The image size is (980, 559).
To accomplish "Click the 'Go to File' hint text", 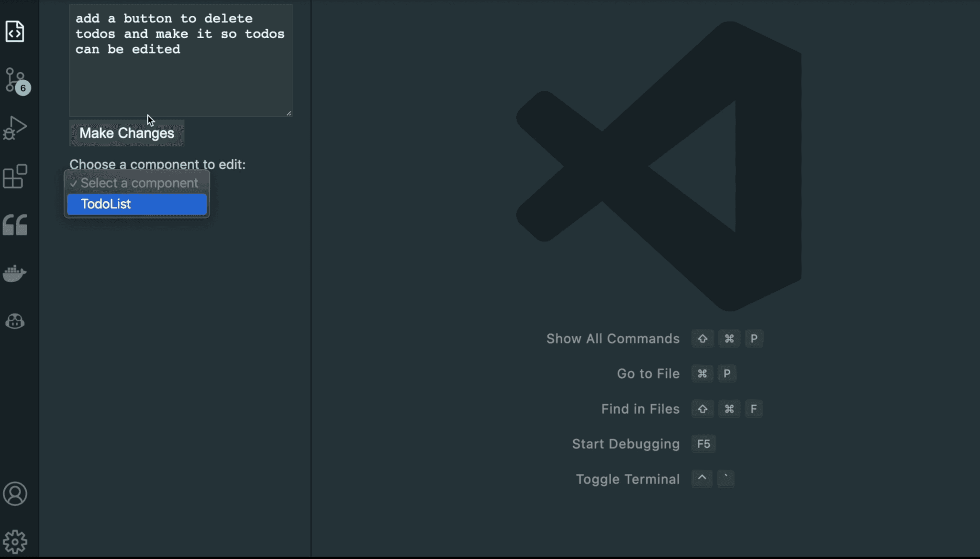I will (x=648, y=373).
